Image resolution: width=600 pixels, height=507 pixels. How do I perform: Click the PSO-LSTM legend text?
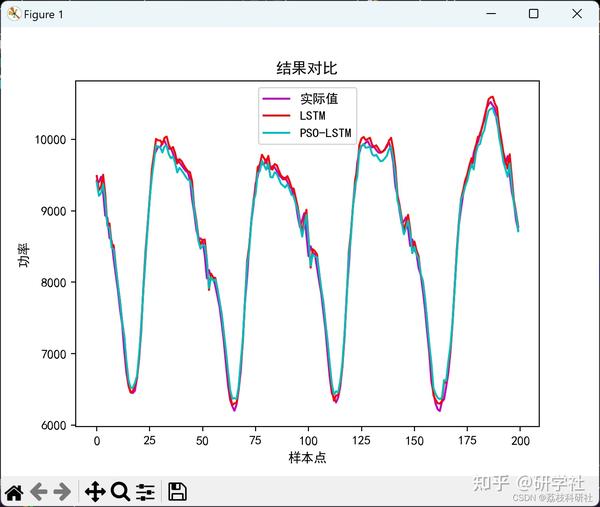coord(326,133)
